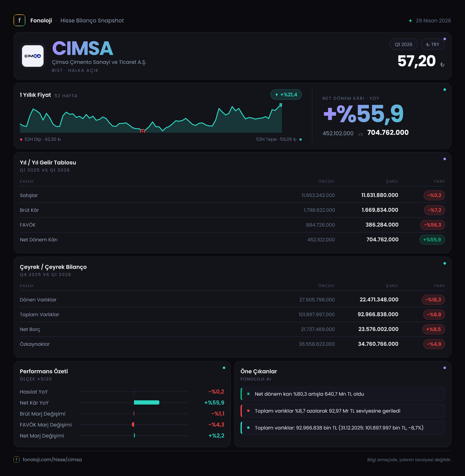Click the highlight mentioning 31.12.2025

point(343,428)
